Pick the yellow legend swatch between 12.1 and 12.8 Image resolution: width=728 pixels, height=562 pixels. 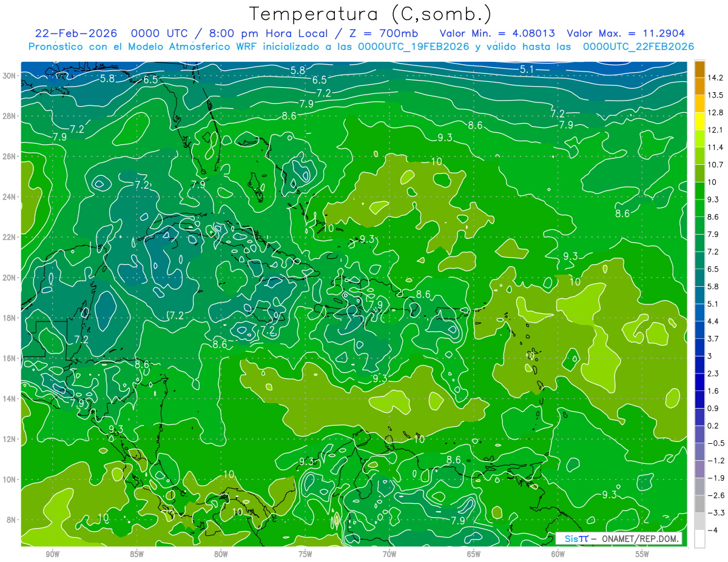click(x=699, y=121)
